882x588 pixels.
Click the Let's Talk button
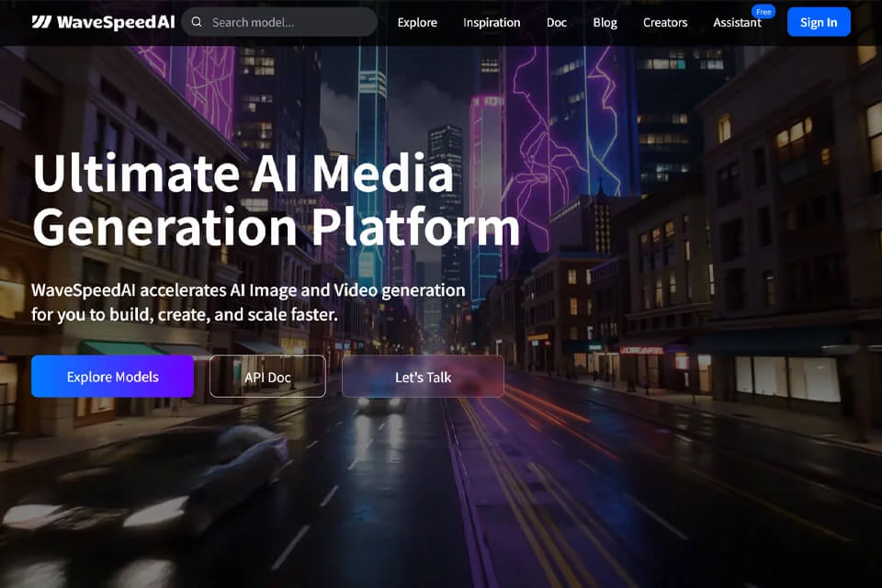point(423,377)
